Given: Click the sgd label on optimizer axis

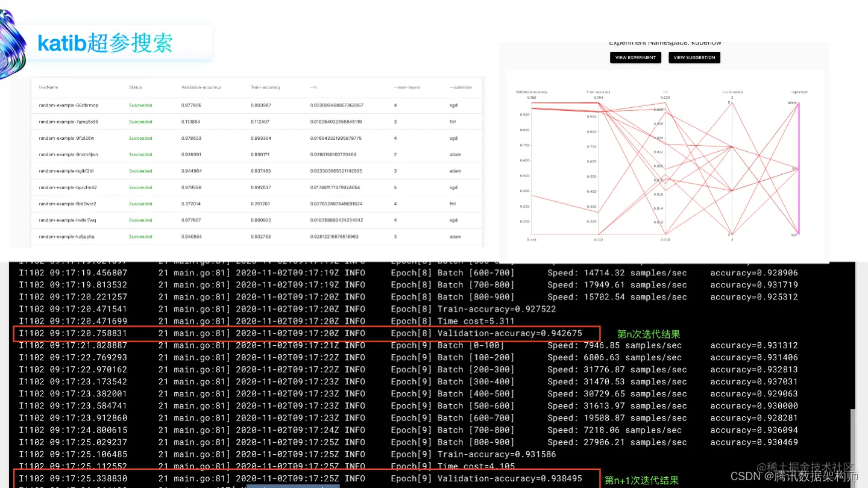Looking at the screenshot, I should click(x=794, y=235).
